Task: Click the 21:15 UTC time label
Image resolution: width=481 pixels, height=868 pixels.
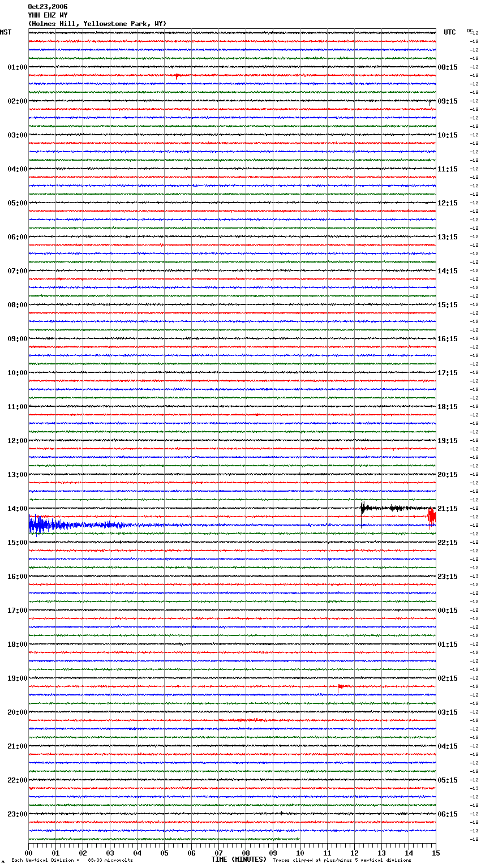Action: coord(448,509)
